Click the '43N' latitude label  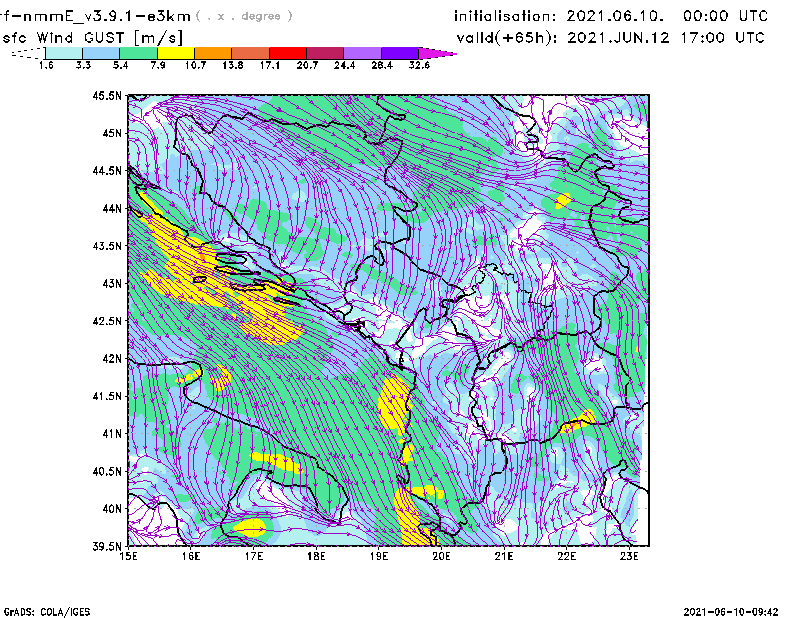pos(112,283)
